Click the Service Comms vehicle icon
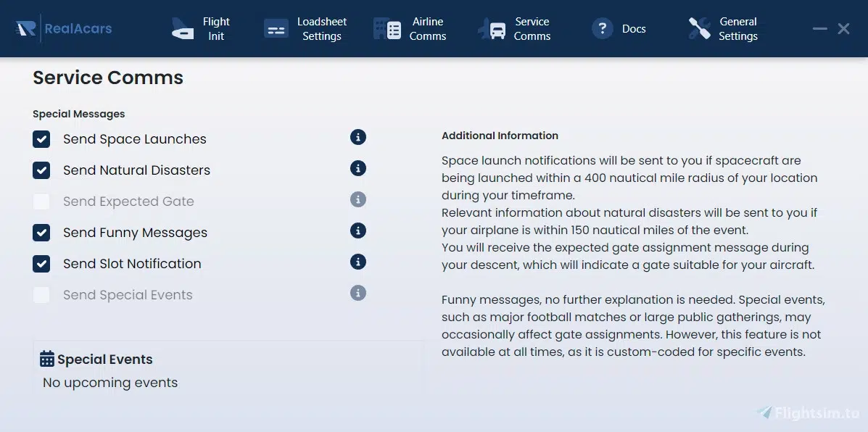868x432 pixels. [x=492, y=29]
